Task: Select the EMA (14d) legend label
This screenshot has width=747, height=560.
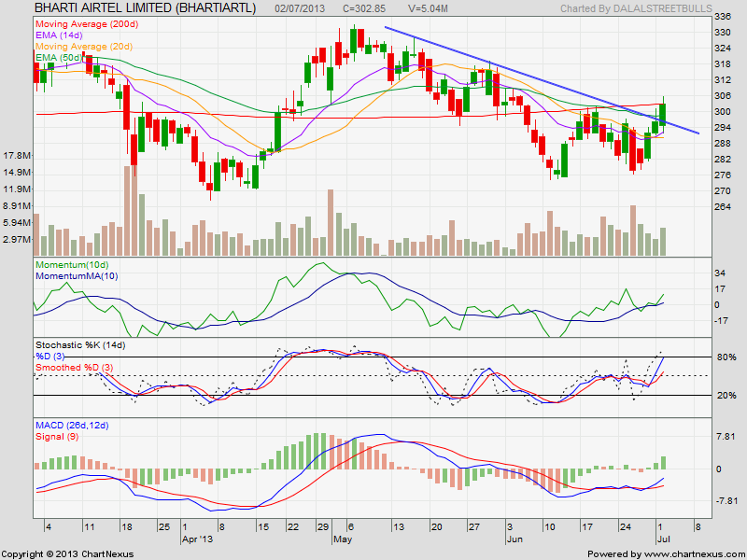Action: point(59,35)
